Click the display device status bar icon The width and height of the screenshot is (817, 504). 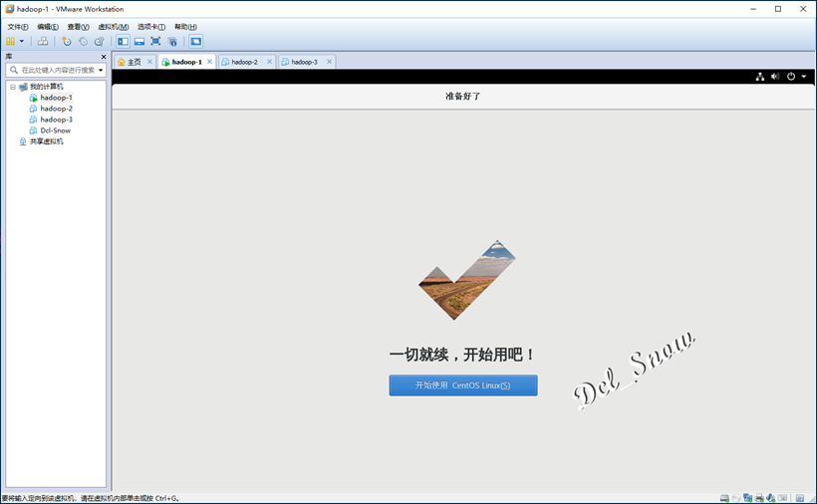782,498
